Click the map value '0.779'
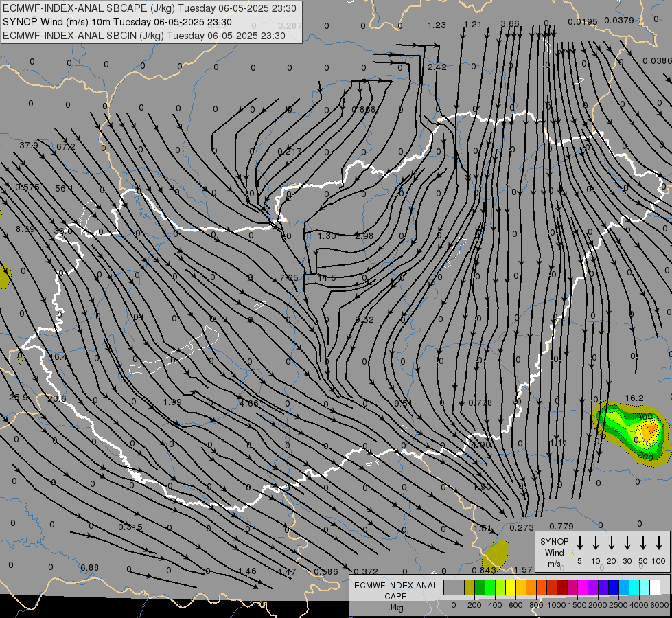This screenshot has height=618, width=672. 561,526
